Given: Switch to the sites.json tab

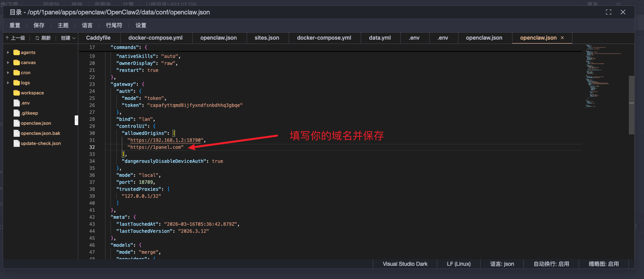Looking at the screenshot, I should coord(267,38).
